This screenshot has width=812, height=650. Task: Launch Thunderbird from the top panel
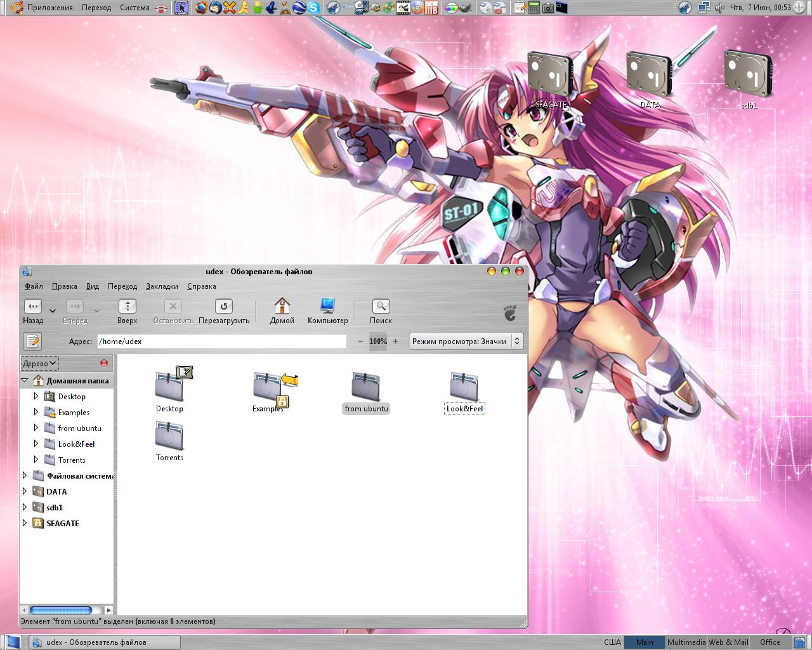coord(215,8)
